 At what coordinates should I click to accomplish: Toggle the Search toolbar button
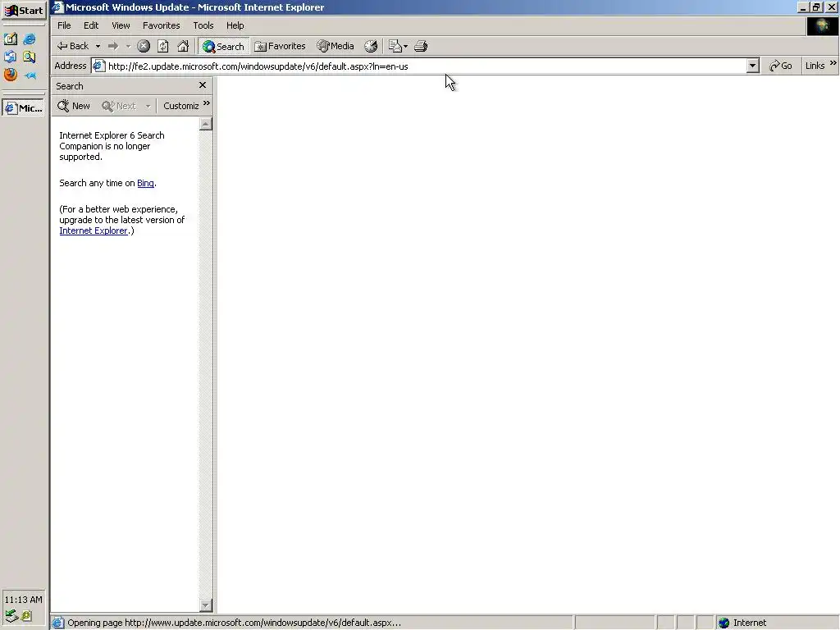[223, 47]
